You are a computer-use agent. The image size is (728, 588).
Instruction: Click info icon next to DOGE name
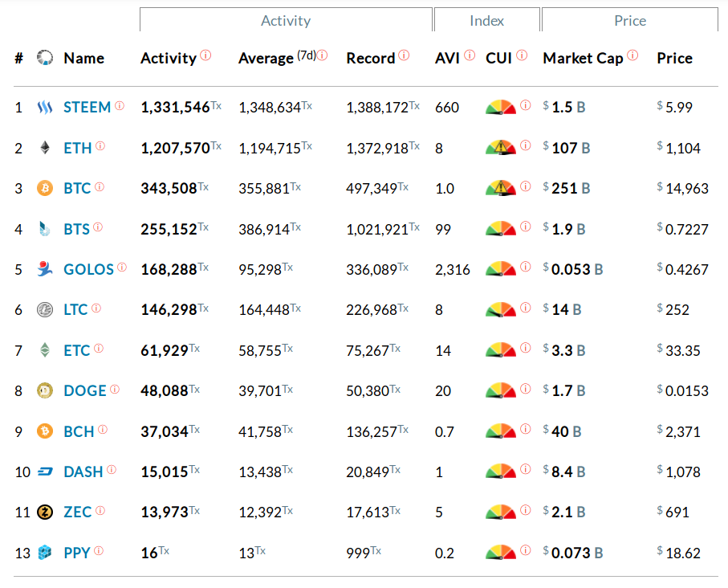pos(115,389)
